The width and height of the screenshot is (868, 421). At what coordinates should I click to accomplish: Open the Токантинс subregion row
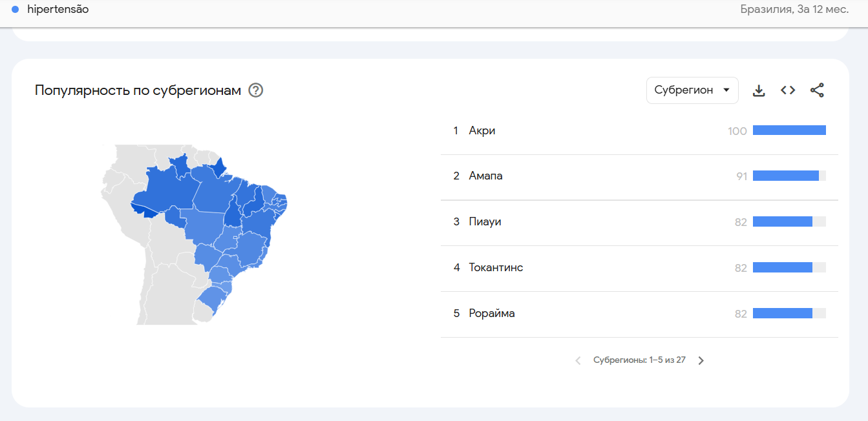[639, 268]
